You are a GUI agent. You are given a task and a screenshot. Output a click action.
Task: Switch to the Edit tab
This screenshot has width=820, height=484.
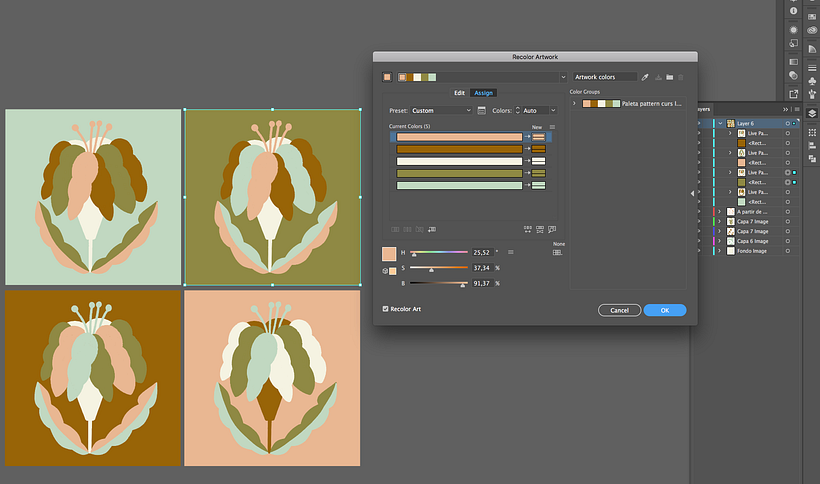459,93
